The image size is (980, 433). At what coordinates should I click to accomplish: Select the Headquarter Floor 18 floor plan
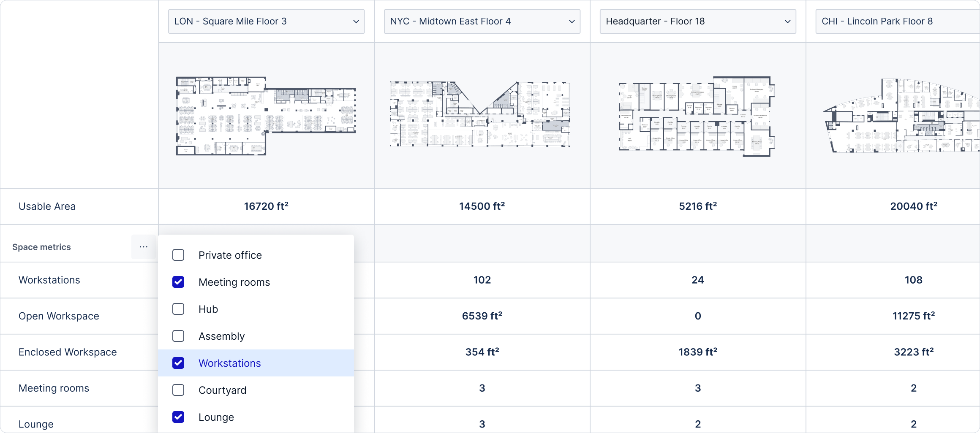point(697,116)
